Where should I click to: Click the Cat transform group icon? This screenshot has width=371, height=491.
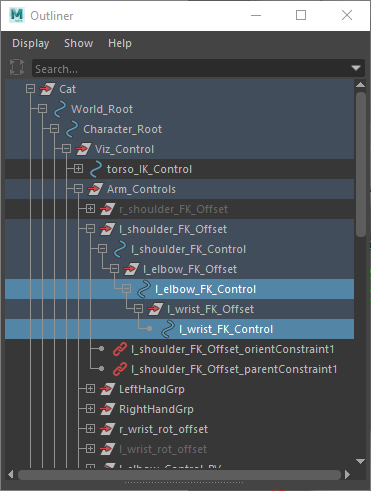[x=47, y=89]
